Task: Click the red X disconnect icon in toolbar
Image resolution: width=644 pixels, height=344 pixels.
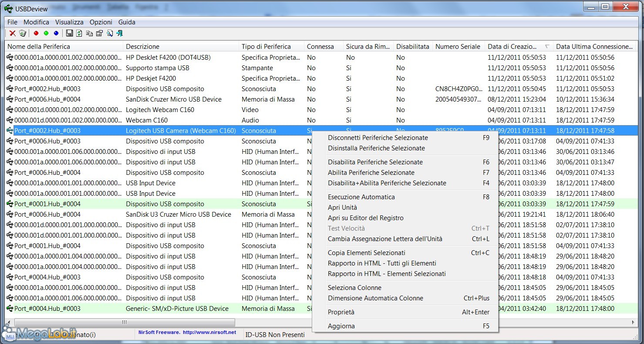Action: pos(13,33)
